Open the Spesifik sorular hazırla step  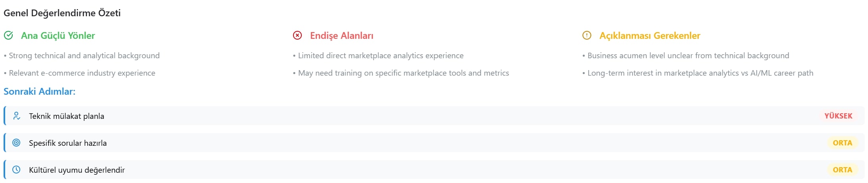pos(68,143)
